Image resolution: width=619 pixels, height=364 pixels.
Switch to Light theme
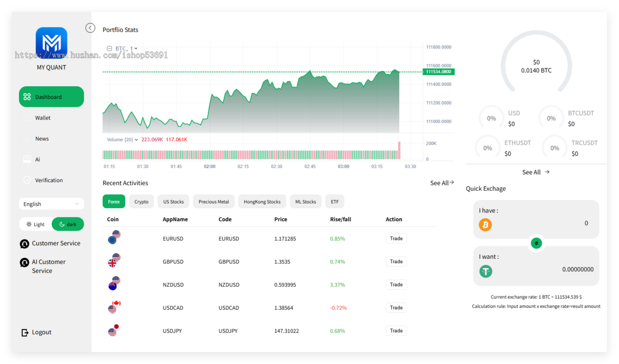pyautogui.click(x=36, y=224)
